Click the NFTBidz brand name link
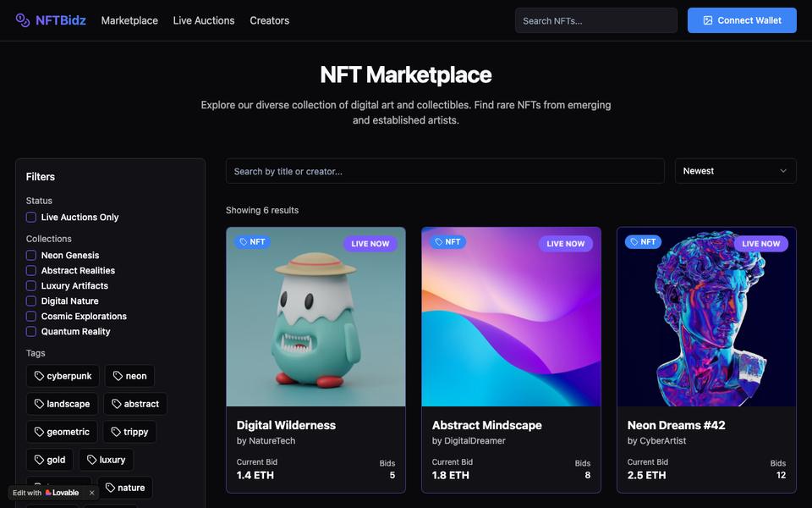Image resolution: width=812 pixels, height=508 pixels. coord(61,20)
